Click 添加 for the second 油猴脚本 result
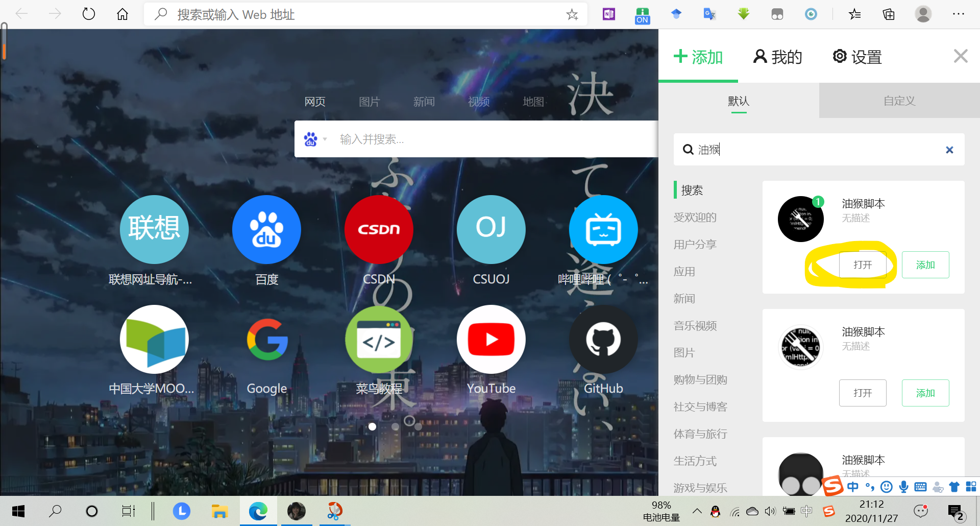This screenshot has width=980, height=526. point(925,393)
